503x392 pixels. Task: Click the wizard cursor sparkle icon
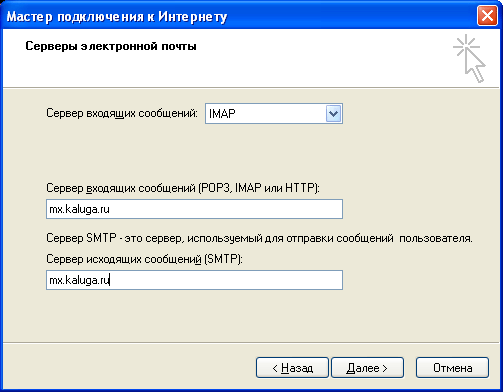coord(469,58)
